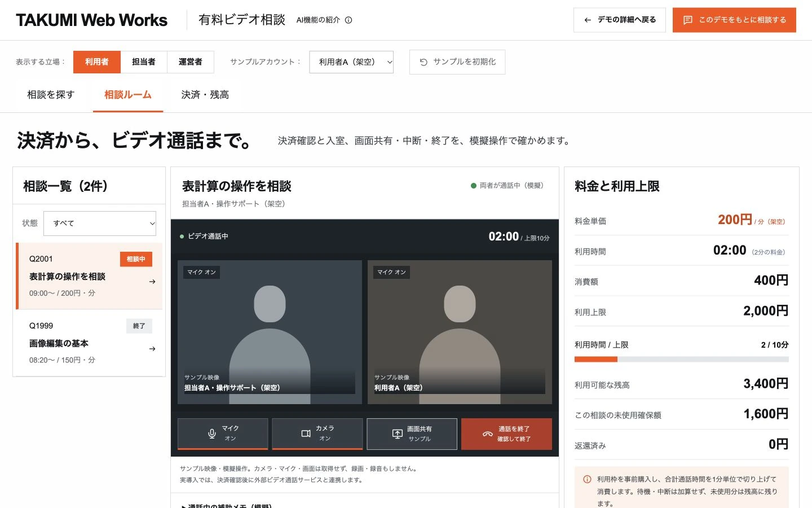Open the 画像編集の基本 list item

coord(90,343)
